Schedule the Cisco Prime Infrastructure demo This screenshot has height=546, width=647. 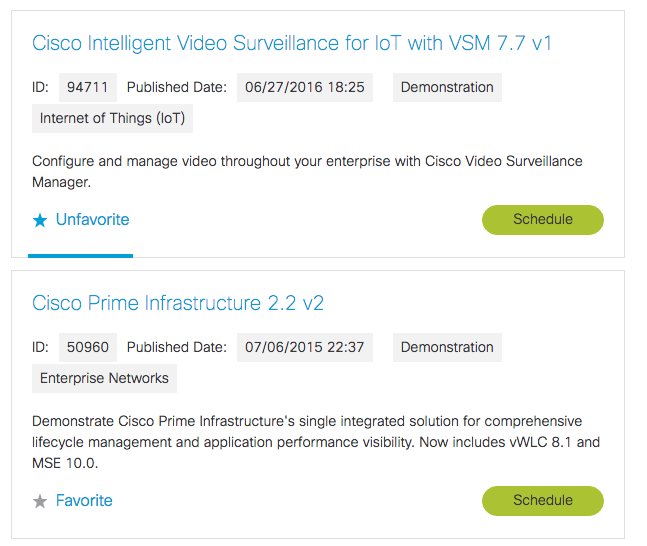pos(542,500)
